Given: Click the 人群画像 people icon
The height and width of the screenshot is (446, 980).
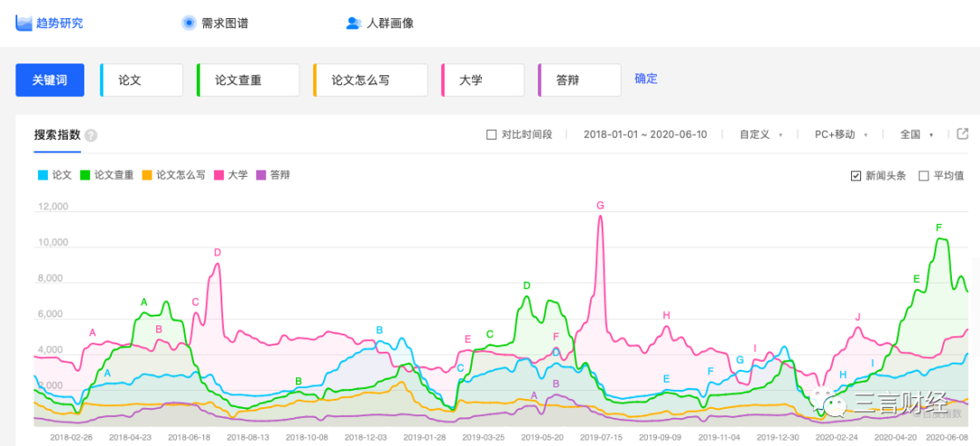Looking at the screenshot, I should point(354,23).
